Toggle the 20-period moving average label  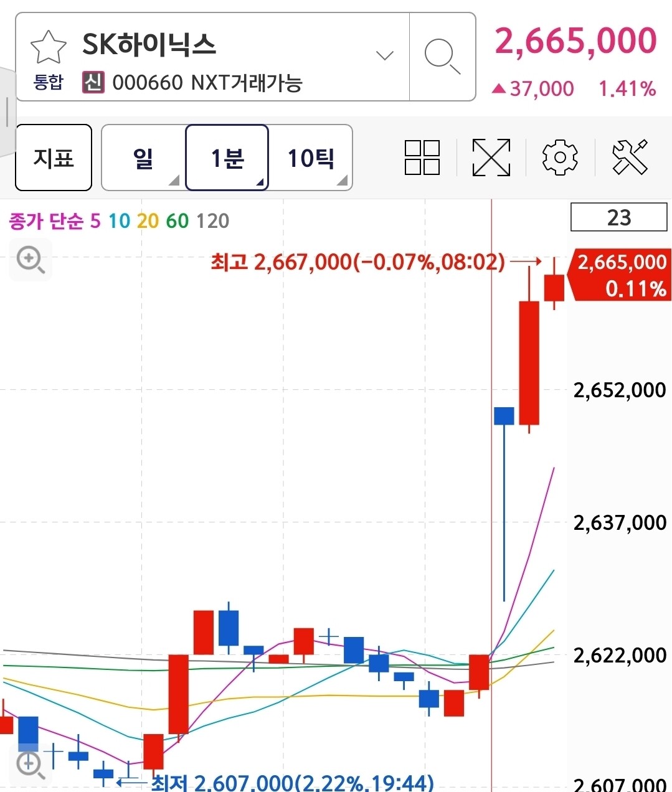click(148, 221)
